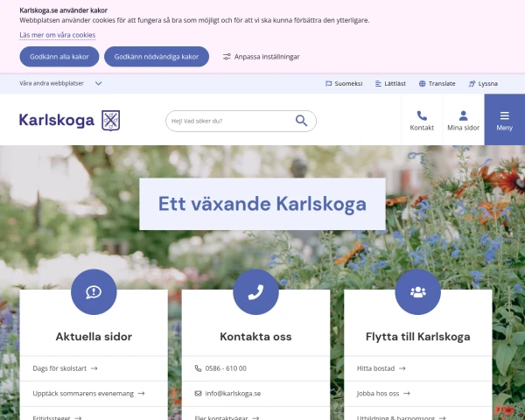The image size is (525, 420).
Task: Click the arrow after Jobba hos oss
Action: [x=407, y=394]
